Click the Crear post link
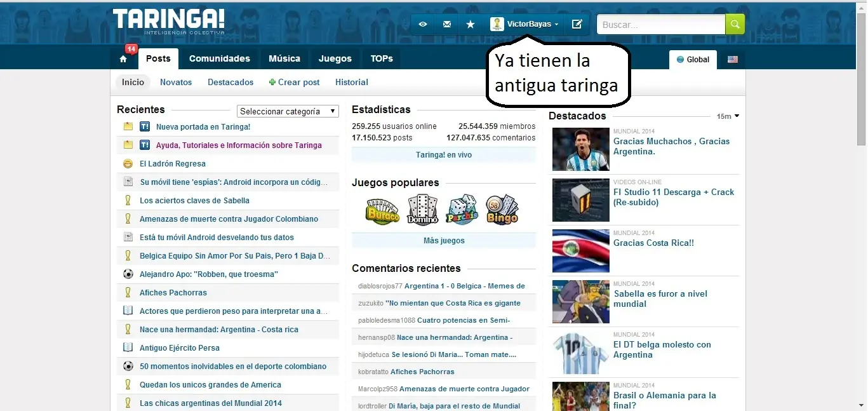Screen dimensions: 868x411 [x=299, y=82]
